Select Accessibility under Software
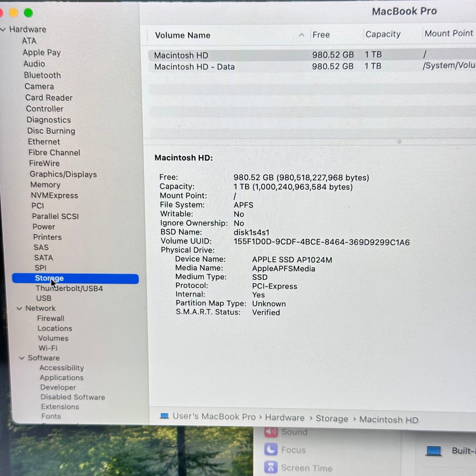 (62, 368)
